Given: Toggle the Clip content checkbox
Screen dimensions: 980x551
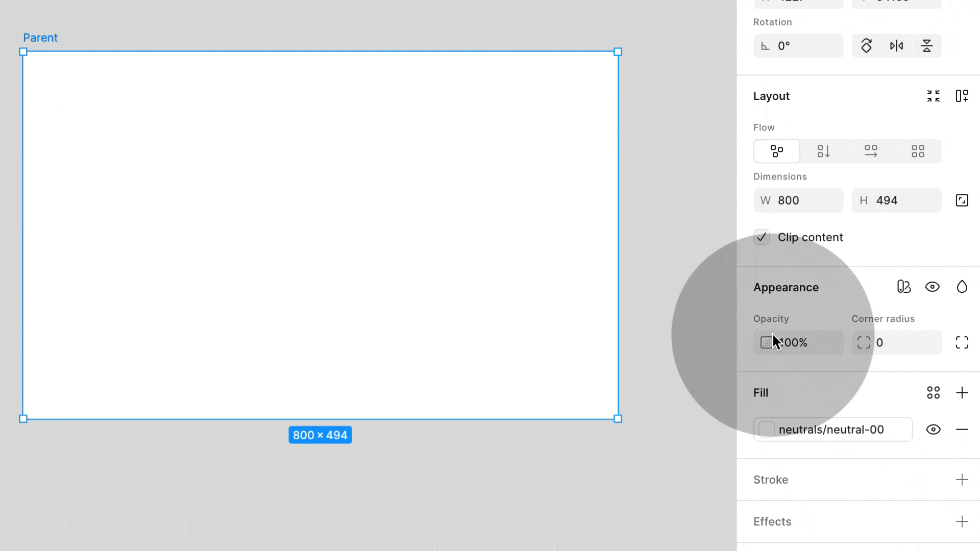Looking at the screenshot, I should coord(762,237).
